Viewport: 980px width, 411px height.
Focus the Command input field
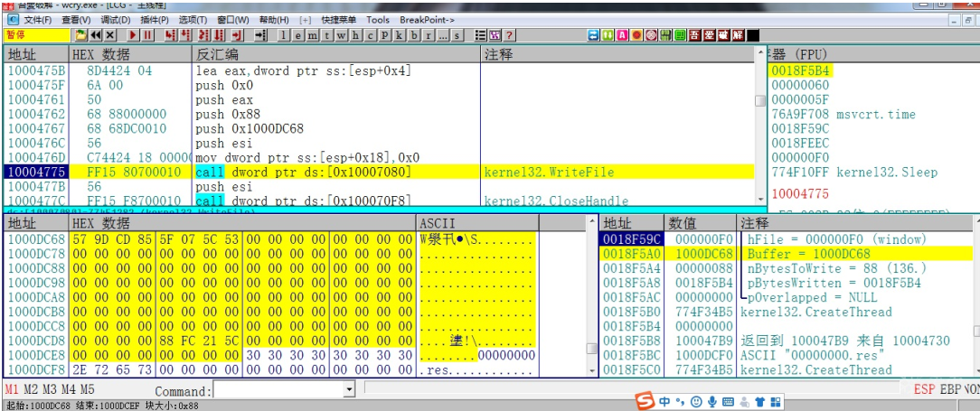tap(278, 391)
